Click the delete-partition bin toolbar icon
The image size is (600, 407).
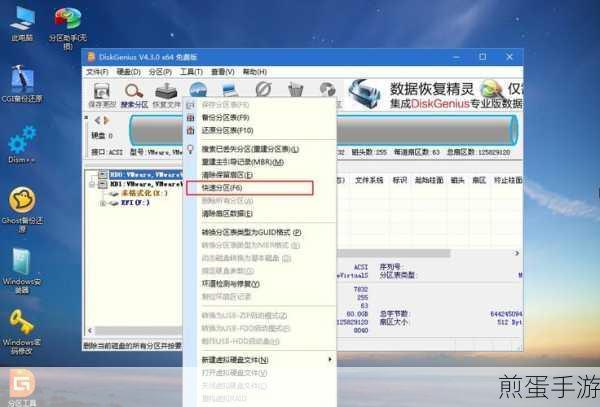pos(295,90)
